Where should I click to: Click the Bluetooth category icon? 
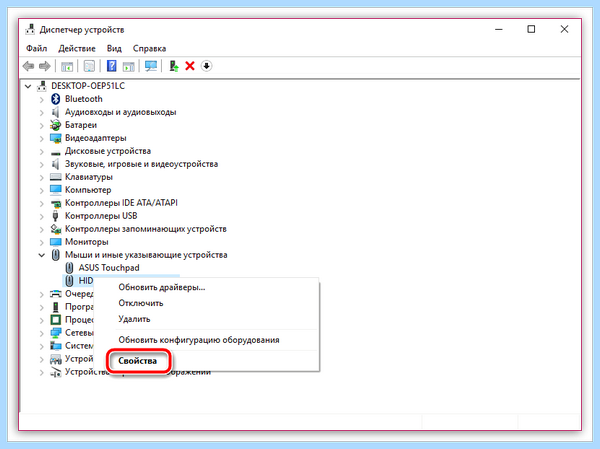click(x=56, y=99)
